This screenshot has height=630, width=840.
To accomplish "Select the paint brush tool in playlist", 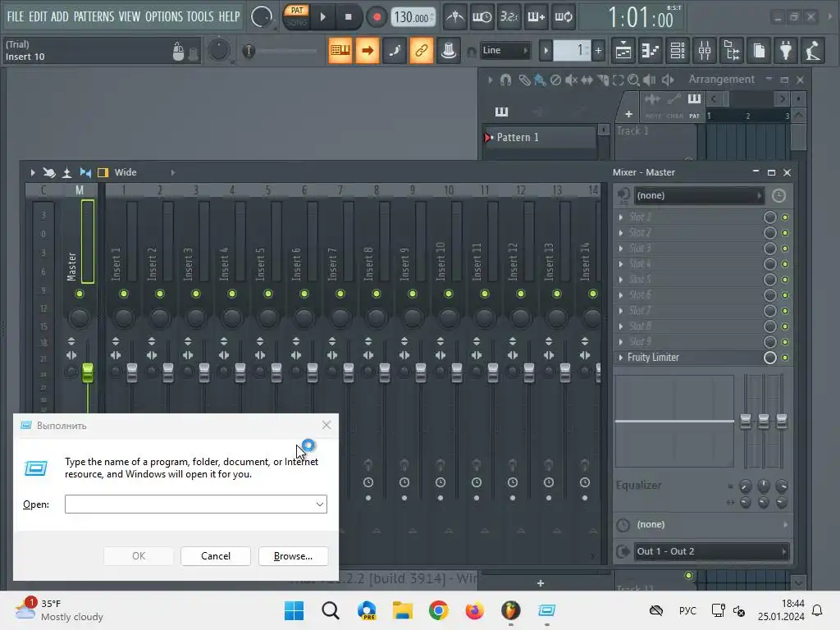I will (x=540, y=80).
